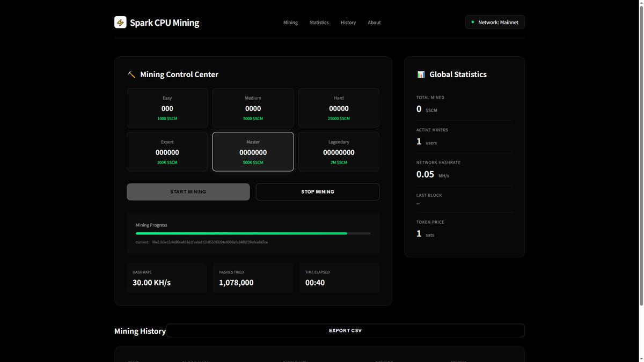
Task: Click the pickaxe icon beside Mining Control Center
Action: [x=130, y=74]
